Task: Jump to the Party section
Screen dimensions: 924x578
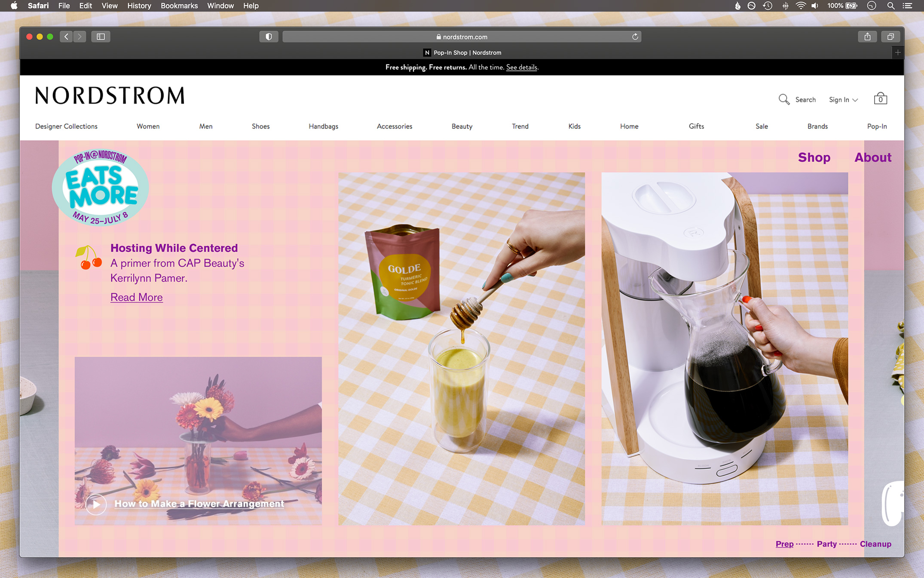Action: click(x=827, y=544)
